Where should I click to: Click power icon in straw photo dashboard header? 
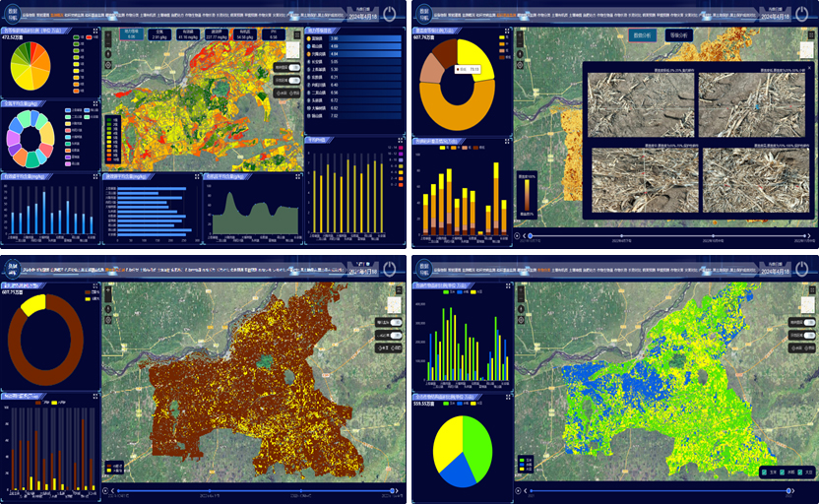coord(801,14)
